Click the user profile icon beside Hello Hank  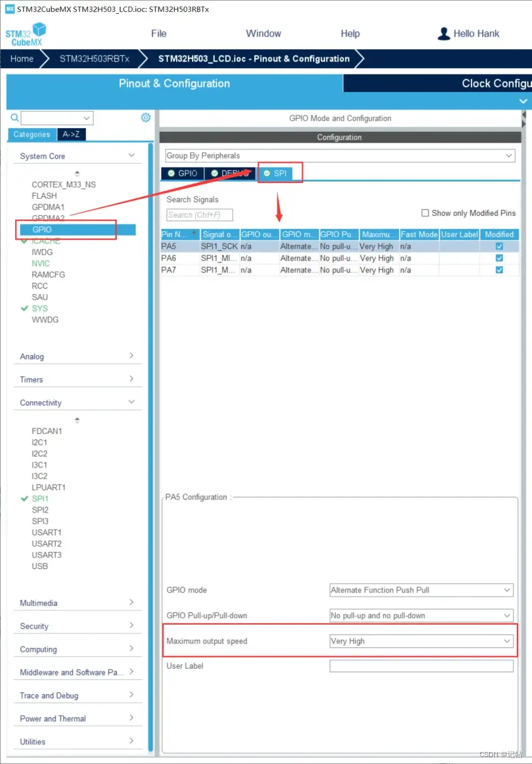444,33
